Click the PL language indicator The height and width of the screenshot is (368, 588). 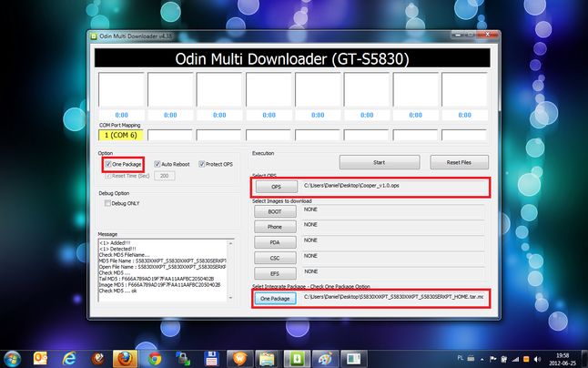(461, 358)
